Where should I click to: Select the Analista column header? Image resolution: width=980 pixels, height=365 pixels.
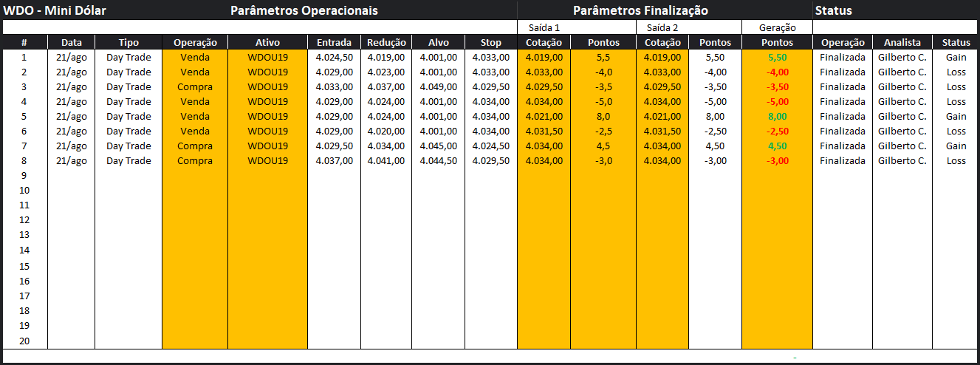[902, 42]
